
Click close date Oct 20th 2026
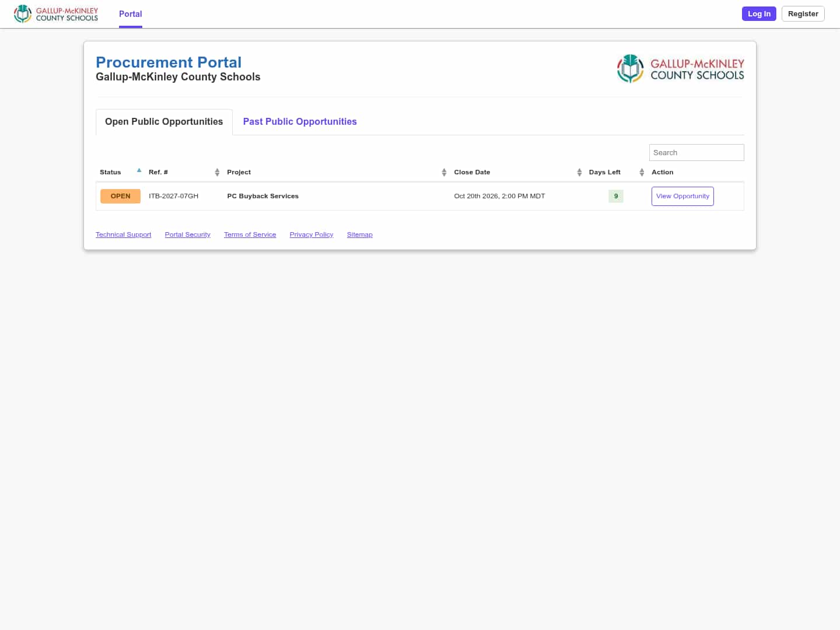[x=500, y=196]
